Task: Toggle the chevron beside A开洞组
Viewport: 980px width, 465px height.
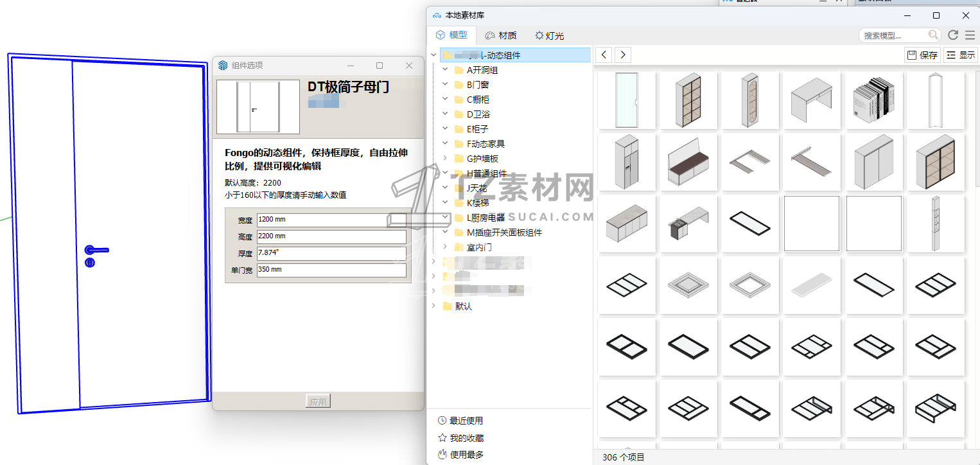Action: [x=446, y=70]
